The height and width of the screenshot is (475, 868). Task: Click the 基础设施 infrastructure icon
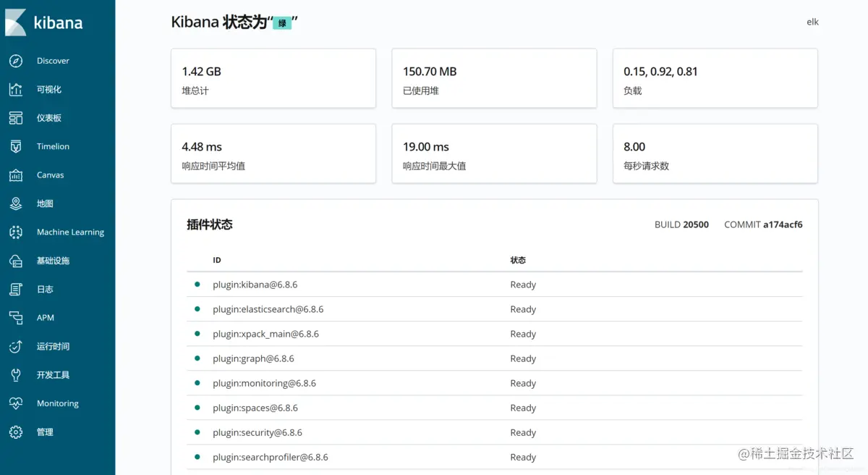point(16,261)
